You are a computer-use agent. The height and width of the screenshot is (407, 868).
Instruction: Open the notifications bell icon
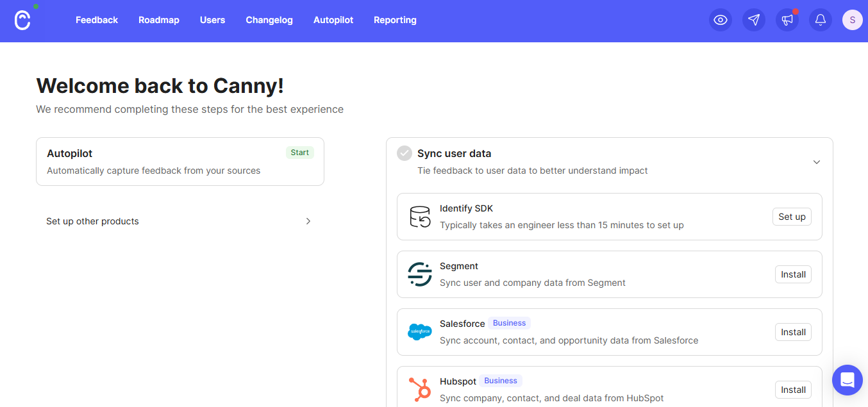point(821,20)
